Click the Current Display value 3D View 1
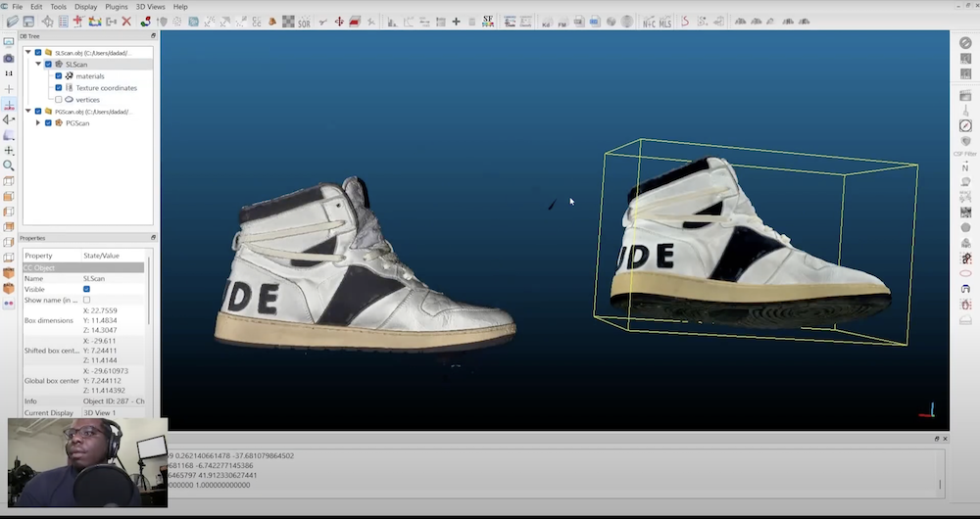The image size is (980, 519). (99, 413)
